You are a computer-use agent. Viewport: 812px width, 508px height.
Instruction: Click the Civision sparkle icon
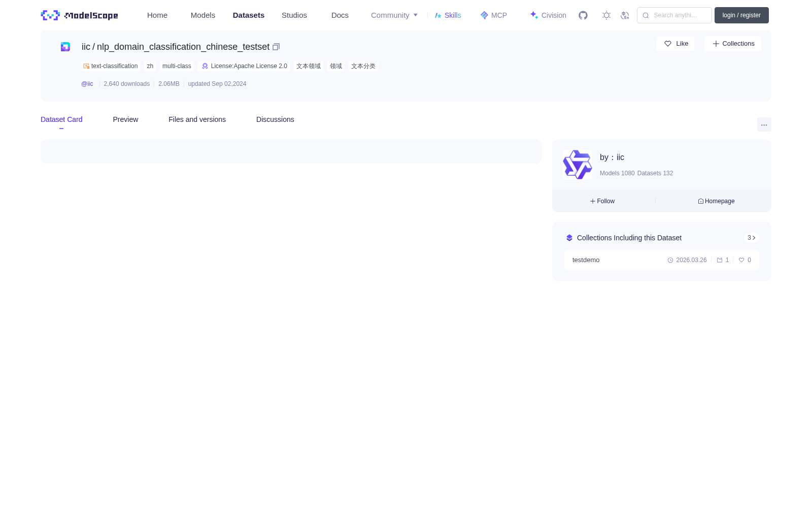coord(534,15)
